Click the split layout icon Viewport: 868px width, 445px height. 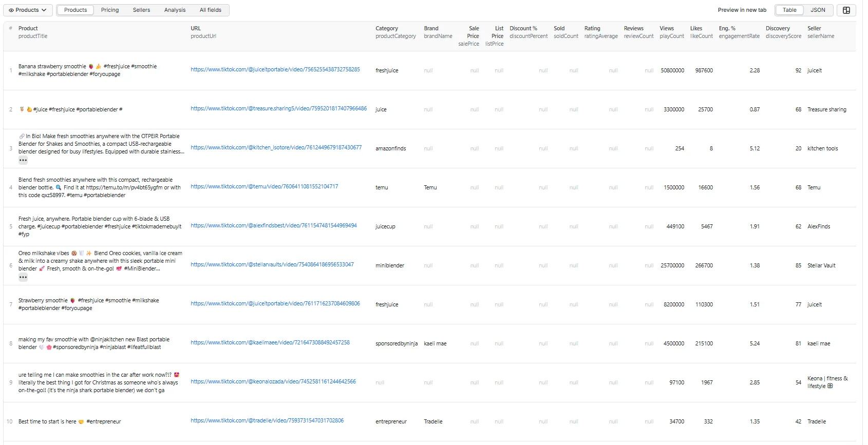pos(846,10)
